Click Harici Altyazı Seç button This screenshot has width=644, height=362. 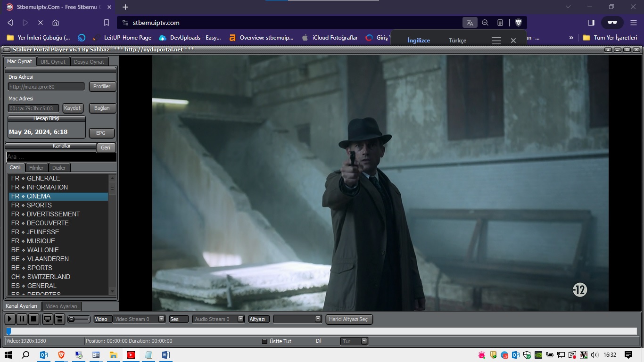[349, 319]
